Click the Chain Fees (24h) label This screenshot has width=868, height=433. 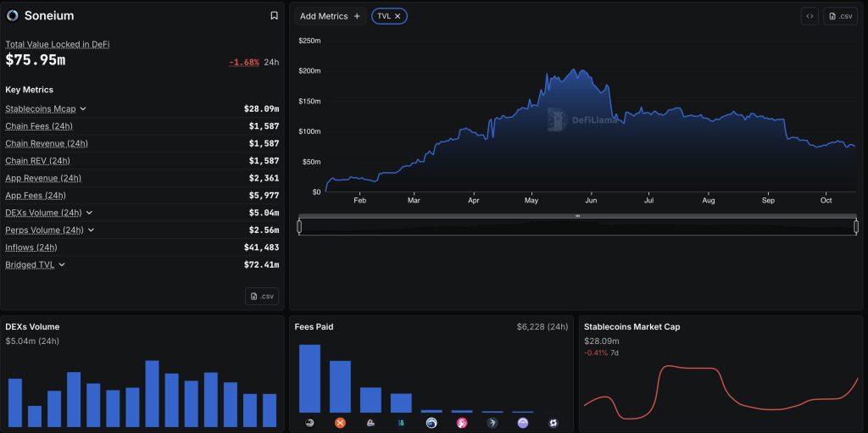coord(38,126)
